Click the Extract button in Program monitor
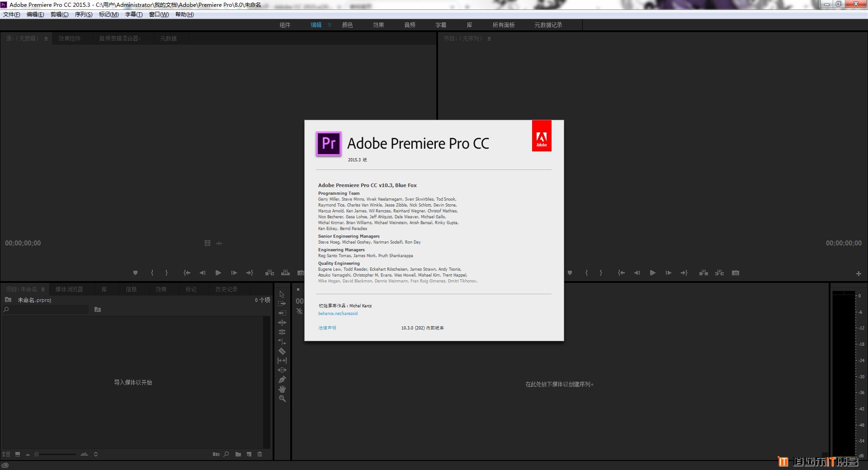868x470 pixels. click(x=720, y=273)
